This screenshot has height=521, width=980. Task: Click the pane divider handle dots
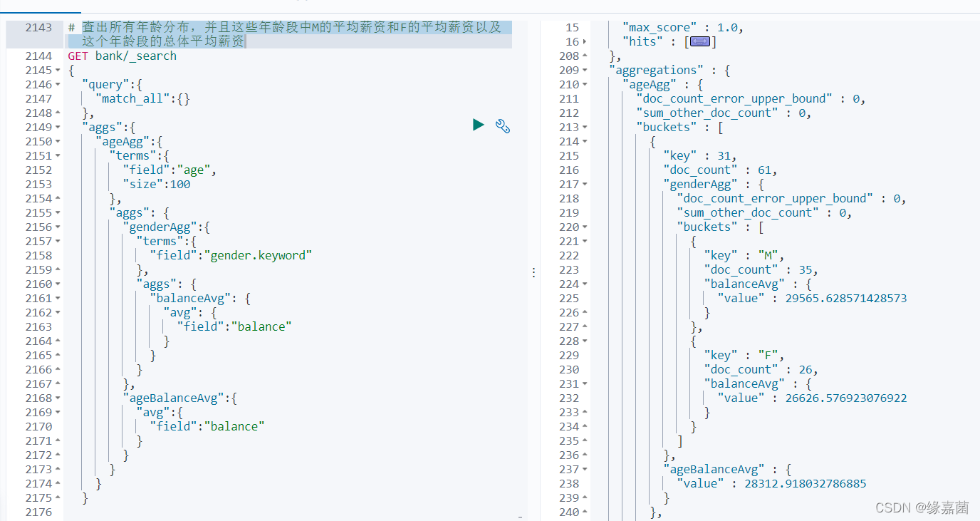click(534, 272)
